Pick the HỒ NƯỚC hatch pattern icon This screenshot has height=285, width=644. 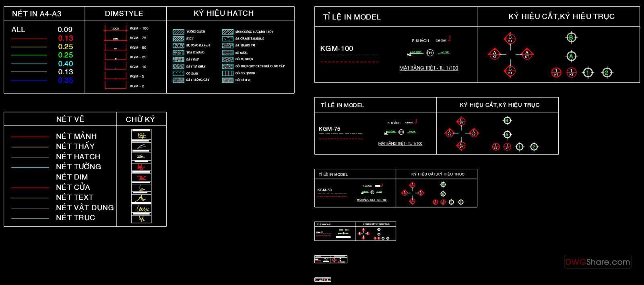(227, 53)
